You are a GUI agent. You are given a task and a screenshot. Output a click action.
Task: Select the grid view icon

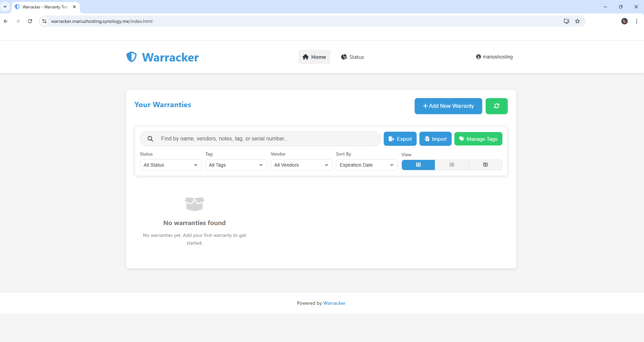click(x=418, y=165)
